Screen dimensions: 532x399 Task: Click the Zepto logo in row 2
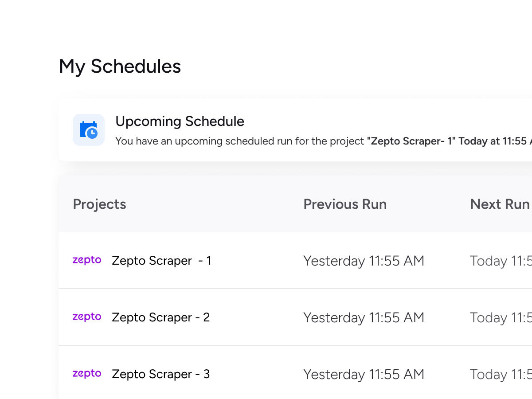[87, 317]
